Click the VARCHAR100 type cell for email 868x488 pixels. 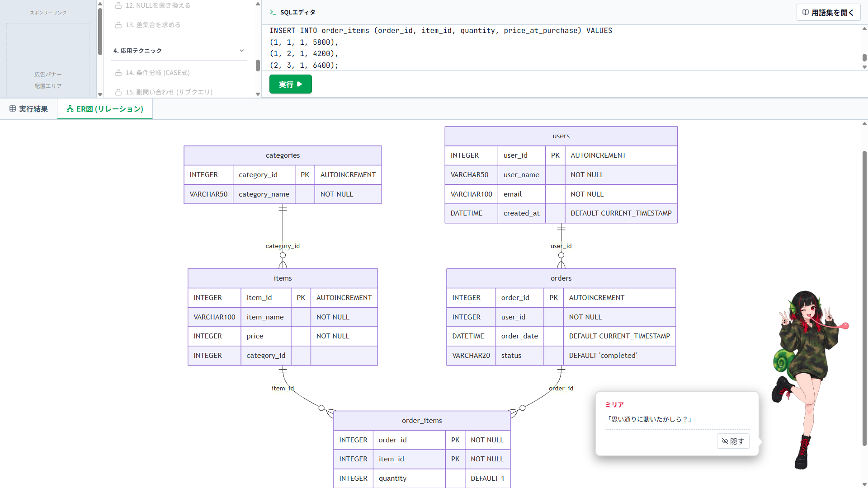(471, 194)
